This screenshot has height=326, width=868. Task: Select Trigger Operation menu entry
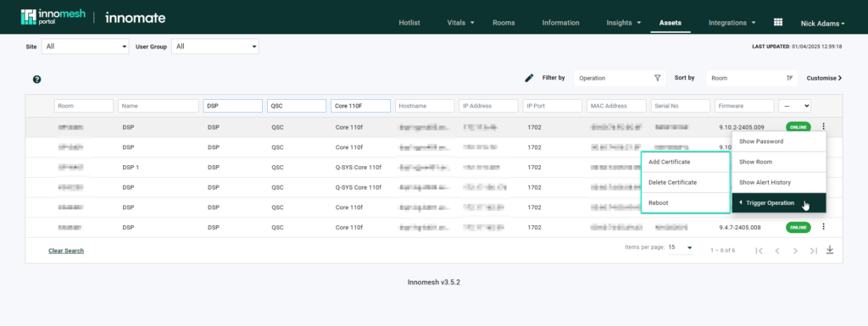[x=779, y=202]
